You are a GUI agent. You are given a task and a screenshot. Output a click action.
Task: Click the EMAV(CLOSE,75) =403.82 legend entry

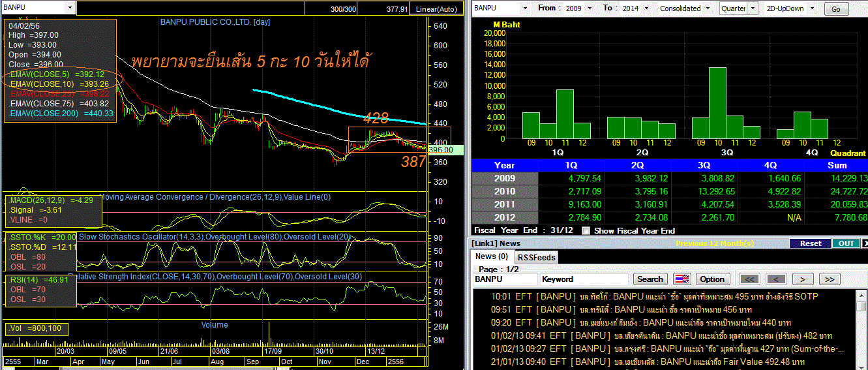point(59,104)
